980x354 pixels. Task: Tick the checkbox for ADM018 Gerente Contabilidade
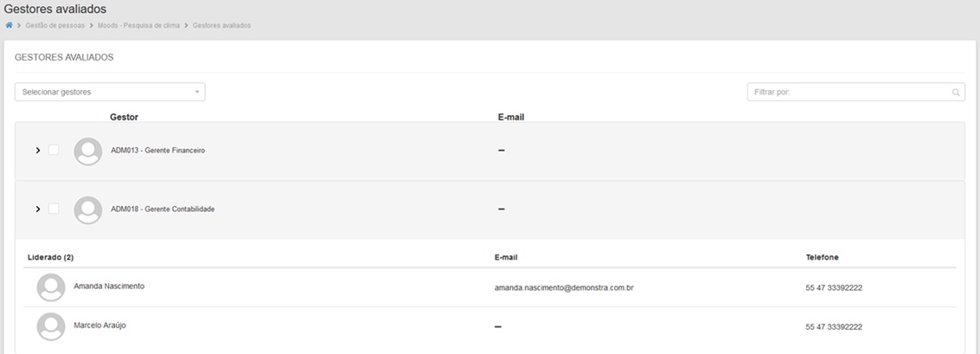(54, 209)
